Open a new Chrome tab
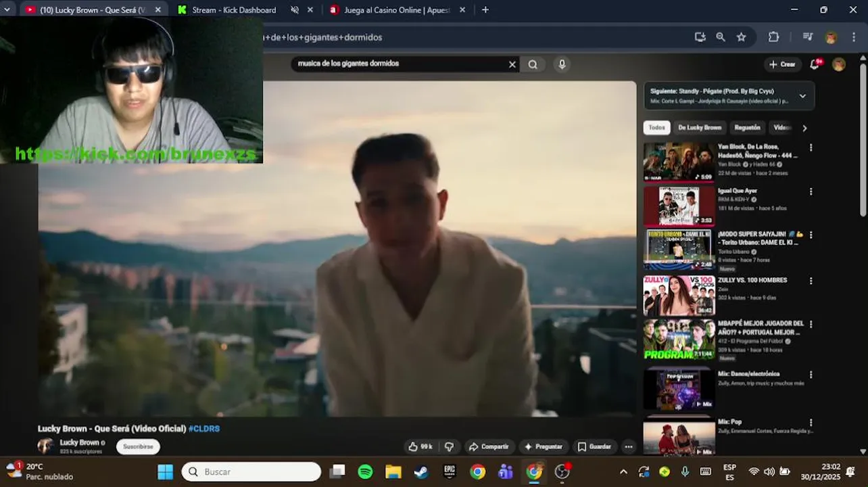 pos(485,10)
